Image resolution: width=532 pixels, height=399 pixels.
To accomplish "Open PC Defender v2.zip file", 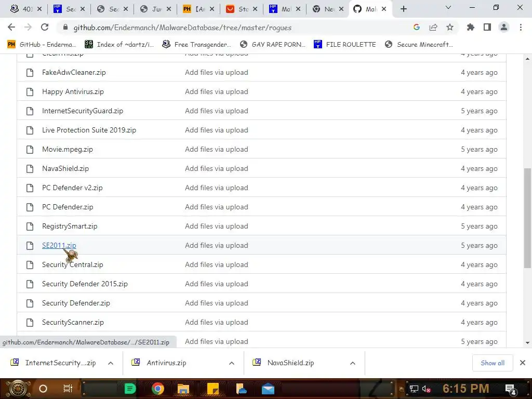I will [x=72, y=188].
